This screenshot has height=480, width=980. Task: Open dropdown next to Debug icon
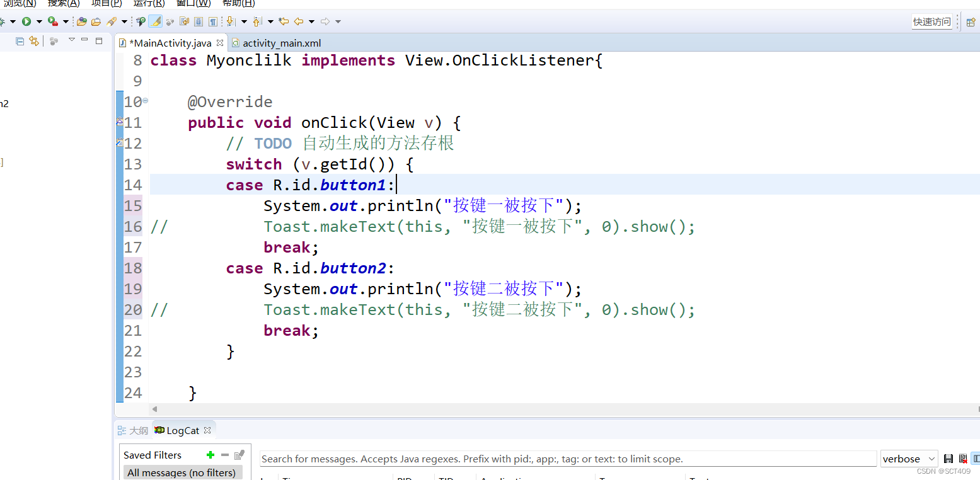[13, 21]
